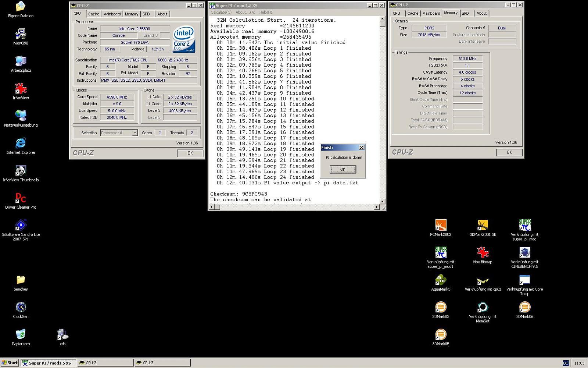588x368 pixels.
Task: Open About tab in right CPU-Z window
Action: tap(481, 13)
